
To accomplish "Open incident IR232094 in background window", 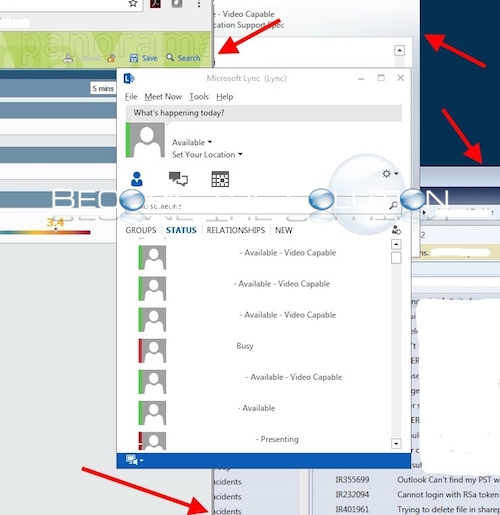I will click(352, 494).
